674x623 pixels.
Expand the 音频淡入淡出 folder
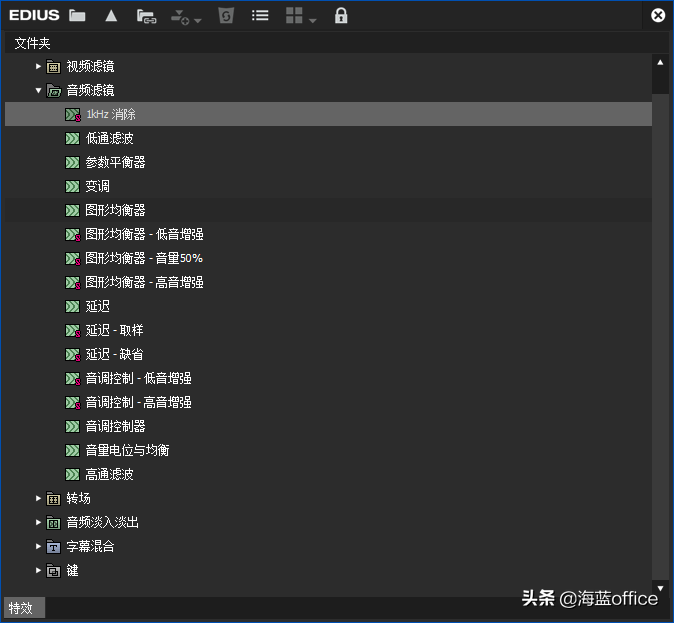click(x=39, y=522)
